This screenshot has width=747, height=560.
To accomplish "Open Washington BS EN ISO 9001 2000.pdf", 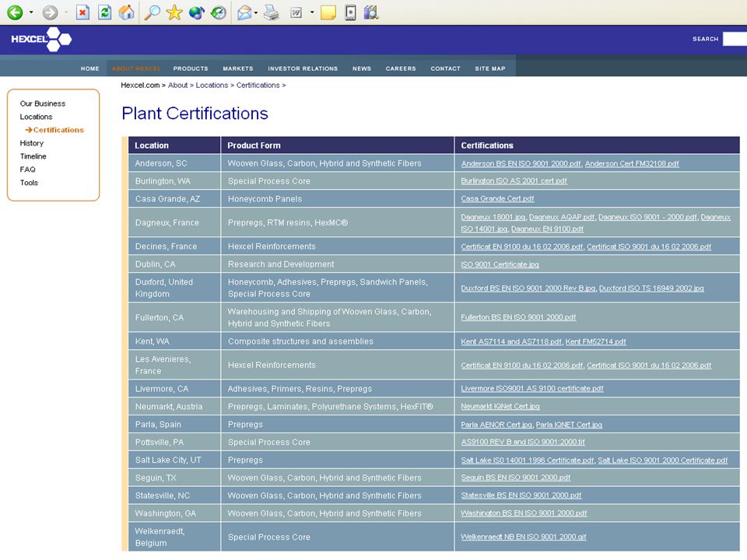I will (x=524, y=513).
